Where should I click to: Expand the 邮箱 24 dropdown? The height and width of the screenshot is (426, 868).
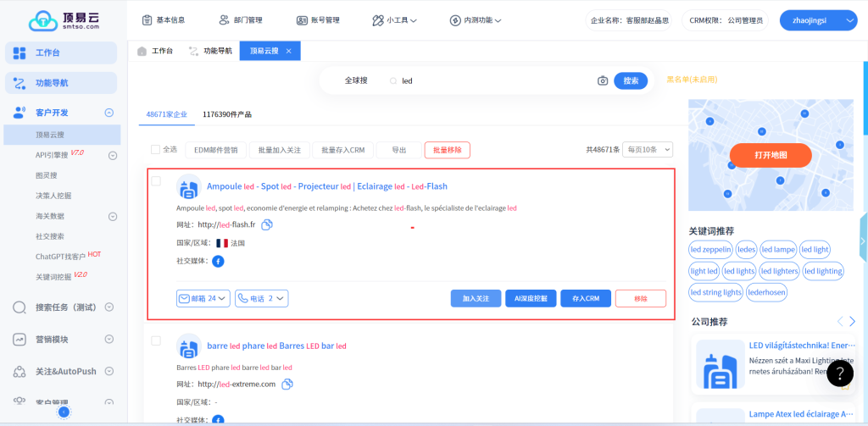pos(203,298)
